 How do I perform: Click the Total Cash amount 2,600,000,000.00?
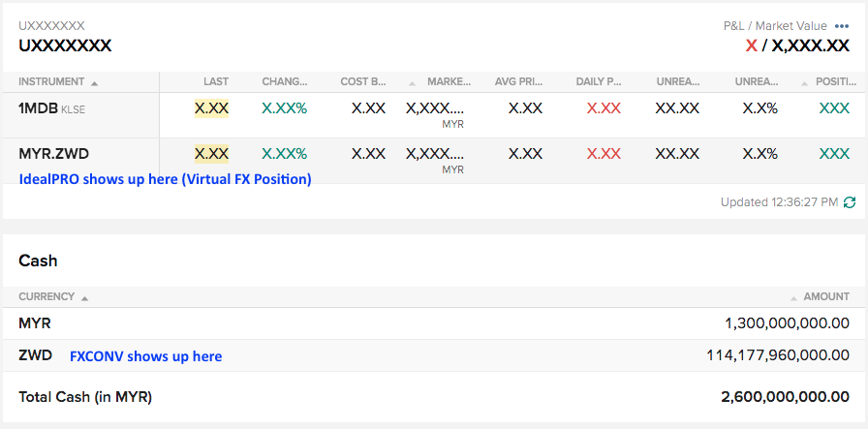785,397
